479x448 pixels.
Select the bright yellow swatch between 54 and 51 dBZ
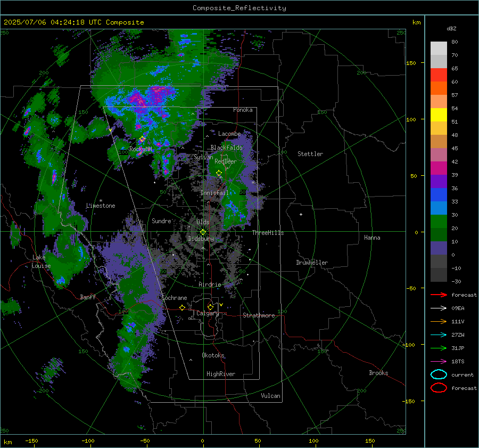(x=439, y=115)
